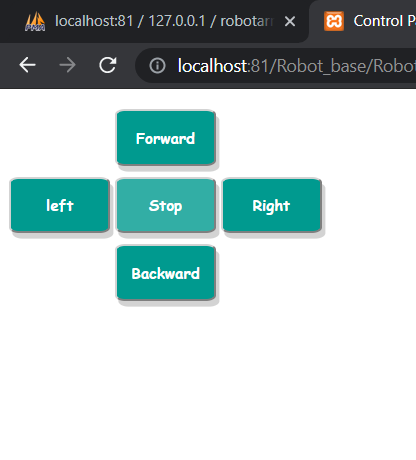The height and width of the screenshot is (460, 416).
Task: View site information icon in address bar
Action: [157, 65]
